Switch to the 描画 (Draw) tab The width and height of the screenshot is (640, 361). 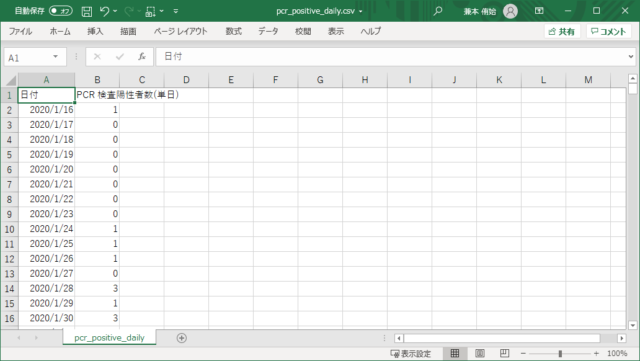tap(128, 31)
